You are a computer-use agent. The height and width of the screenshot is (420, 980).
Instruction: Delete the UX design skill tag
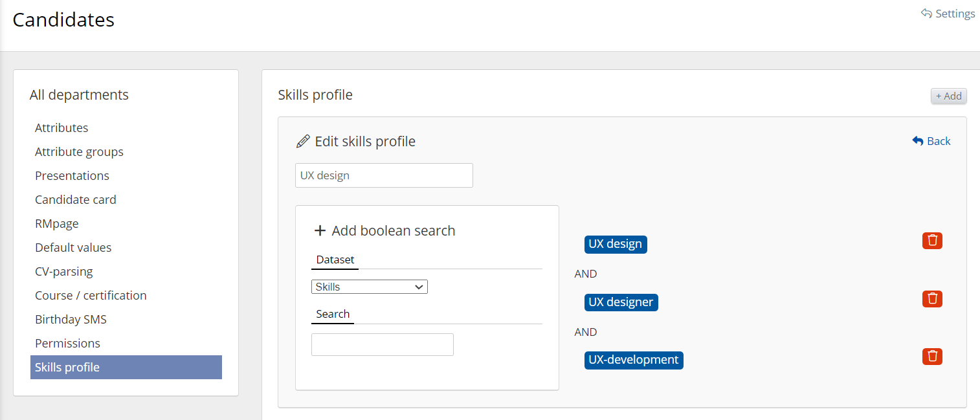(x=932, y=241)
